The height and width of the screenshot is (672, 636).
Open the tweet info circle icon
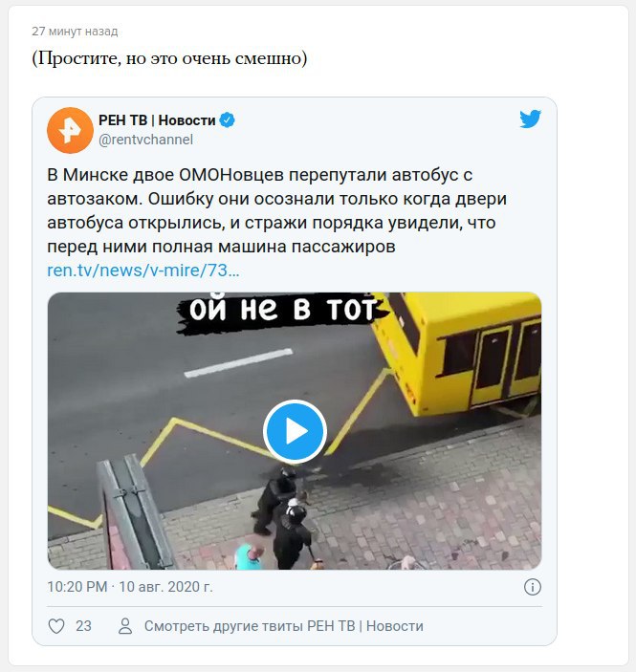(532, 587)
